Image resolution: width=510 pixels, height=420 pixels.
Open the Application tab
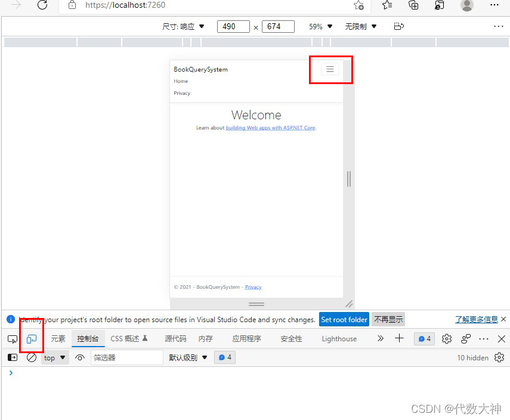coord(246,339)
